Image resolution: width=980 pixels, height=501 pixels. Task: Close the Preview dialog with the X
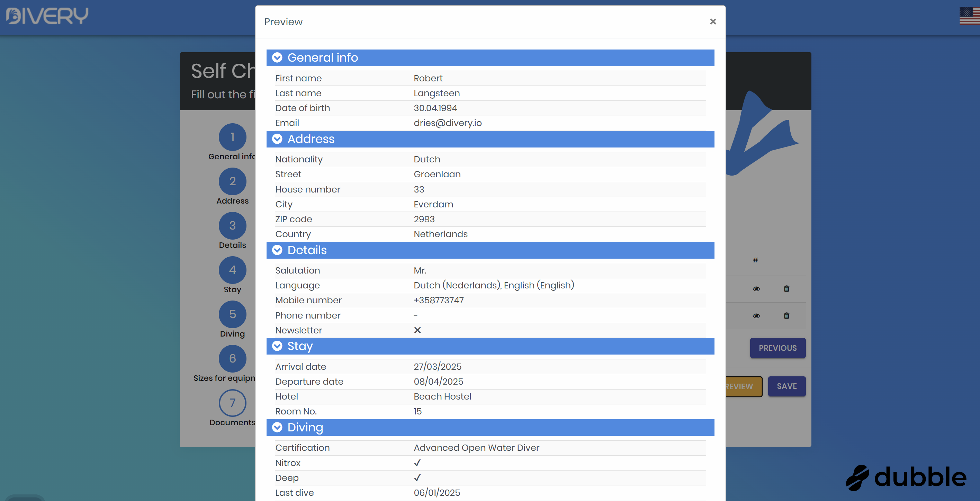pos(712,22)
